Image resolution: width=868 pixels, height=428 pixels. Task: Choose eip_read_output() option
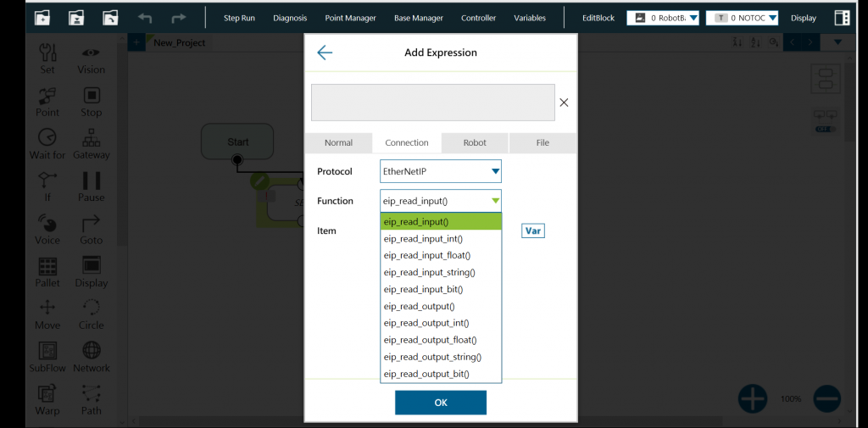(441, 306)
